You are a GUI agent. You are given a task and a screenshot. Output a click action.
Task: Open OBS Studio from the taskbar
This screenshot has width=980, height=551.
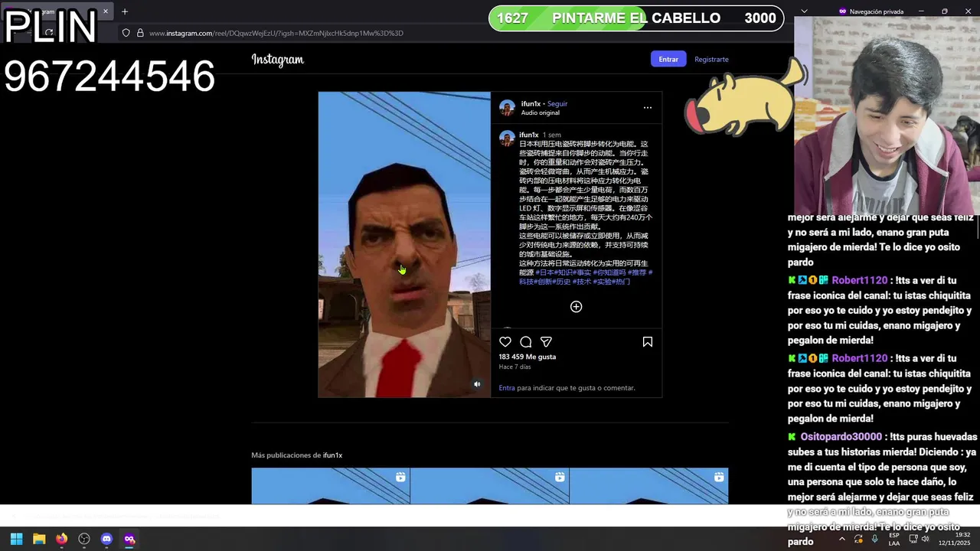(84, 539)
